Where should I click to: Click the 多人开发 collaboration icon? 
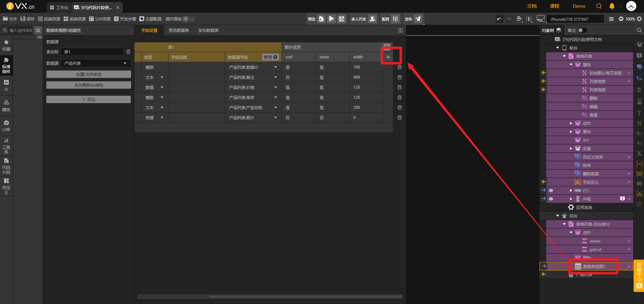[372, 19]
